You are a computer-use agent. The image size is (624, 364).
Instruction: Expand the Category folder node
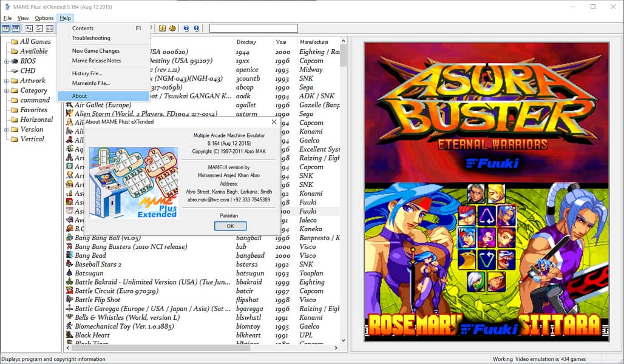point(6,91)
